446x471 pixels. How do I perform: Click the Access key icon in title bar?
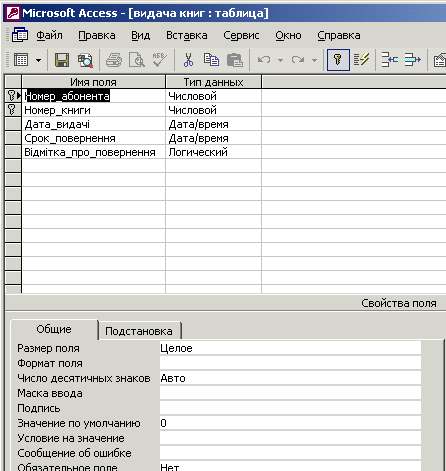pos(13,13)
